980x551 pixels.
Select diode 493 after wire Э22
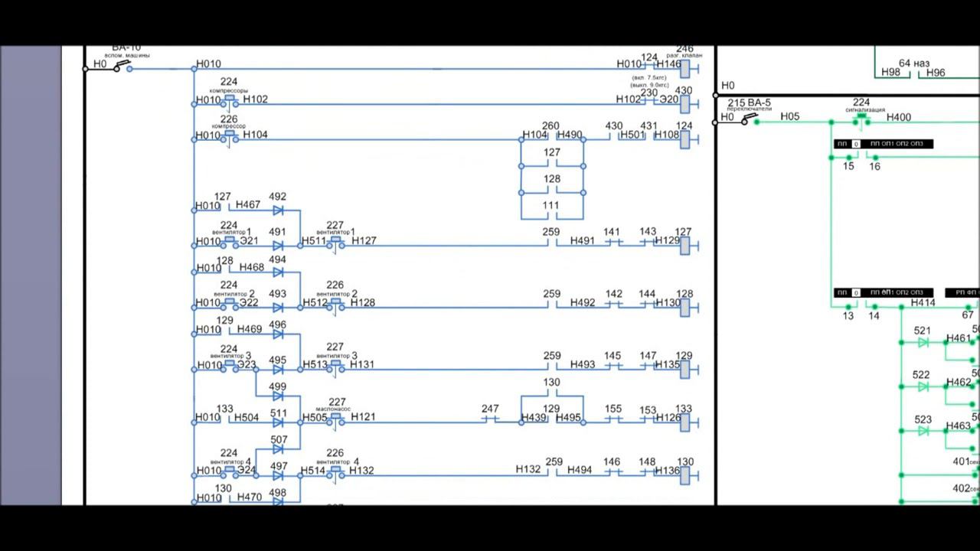278,308
